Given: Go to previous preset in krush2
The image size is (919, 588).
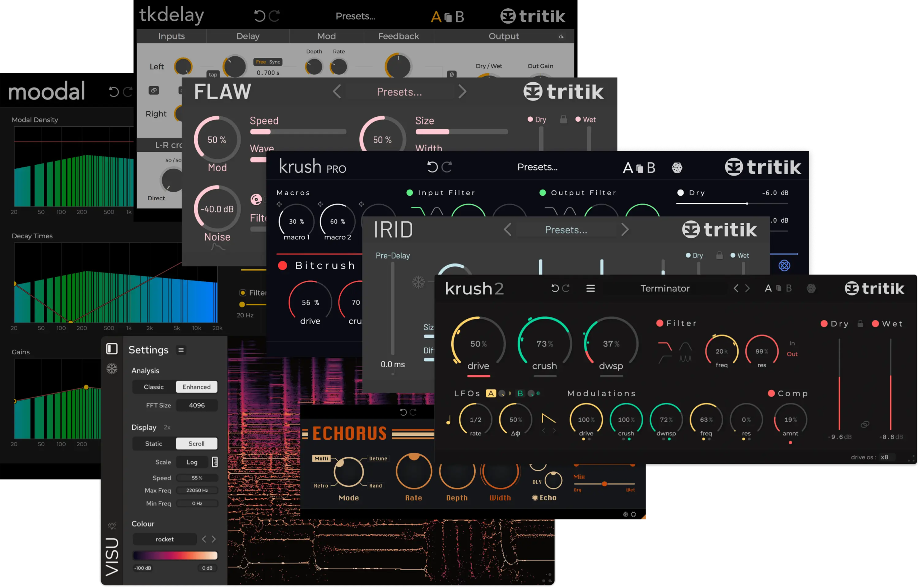Looking at the screenshot, I should pyautogui.click(x=736, y=288).
